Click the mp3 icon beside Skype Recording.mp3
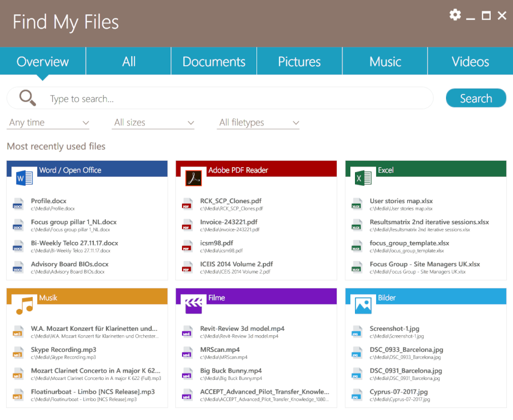 (x=17, y=353)
